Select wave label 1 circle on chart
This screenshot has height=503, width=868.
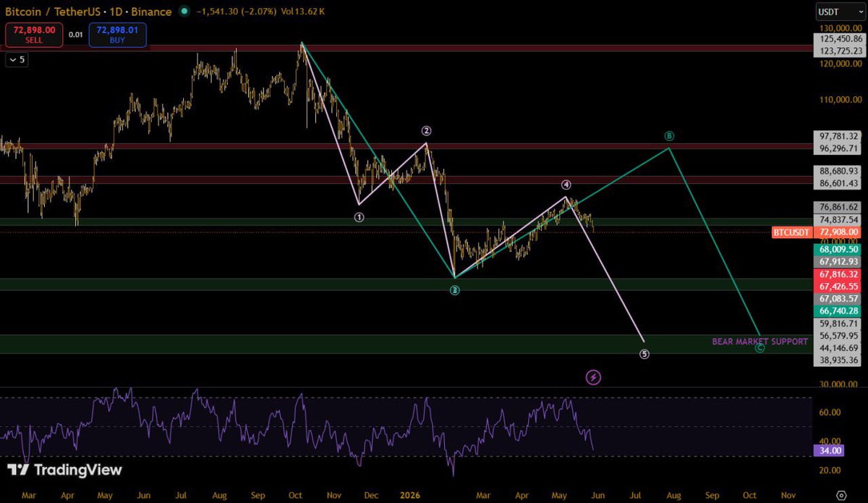359,216
